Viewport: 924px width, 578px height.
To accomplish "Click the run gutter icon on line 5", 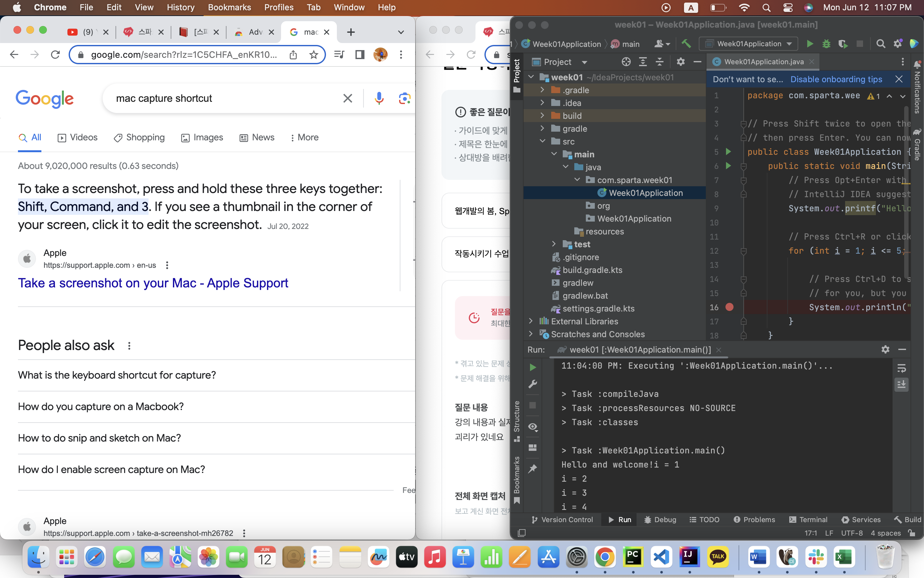I will pyautogui.click(x=728, y=152).
